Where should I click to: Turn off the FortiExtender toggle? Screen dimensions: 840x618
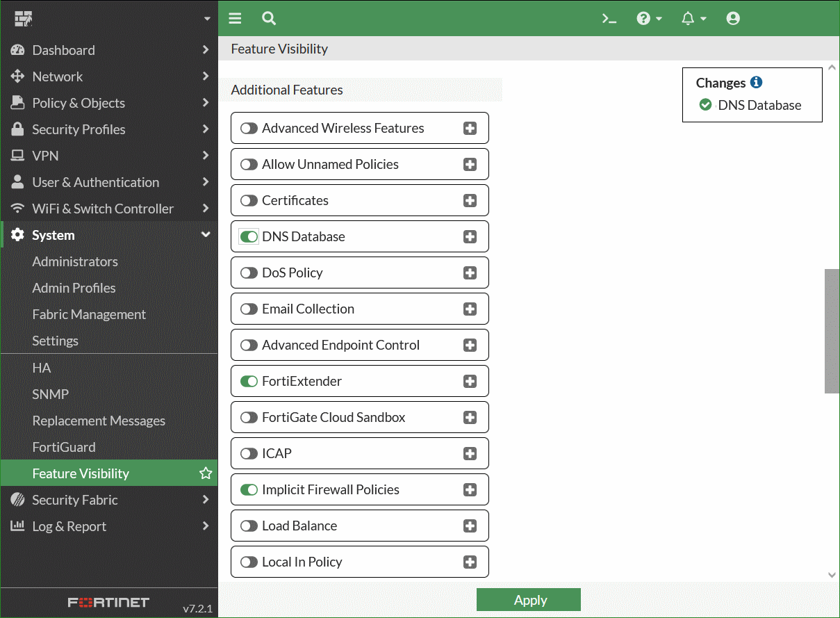click(x=248, y=381)
